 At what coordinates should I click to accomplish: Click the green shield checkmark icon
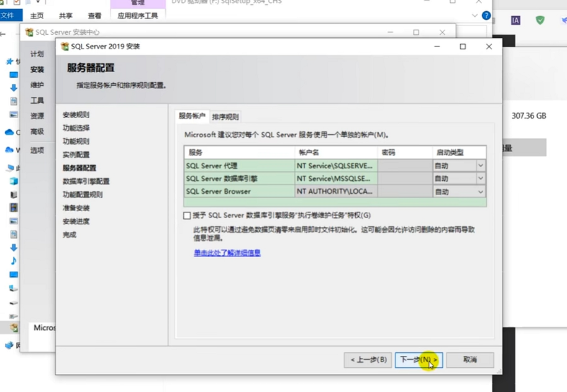tap(540, 21)
